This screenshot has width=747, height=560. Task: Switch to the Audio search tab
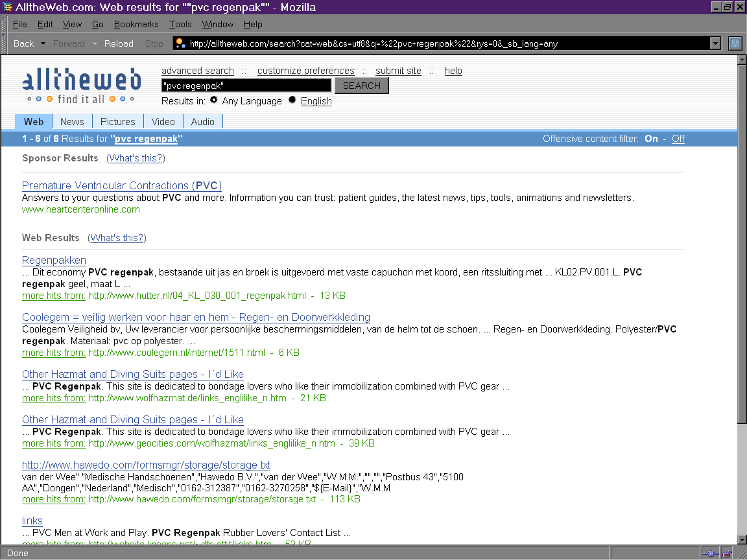tap(202, 121)
